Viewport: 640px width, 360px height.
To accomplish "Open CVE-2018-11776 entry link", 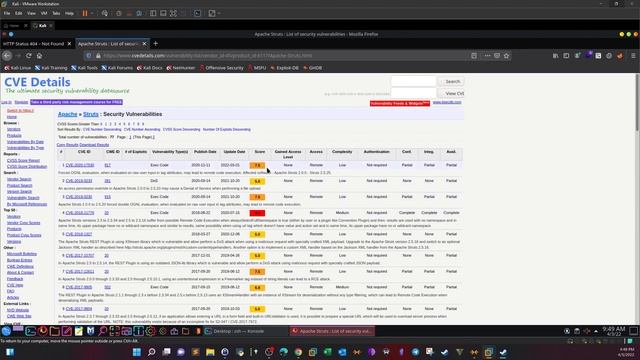I will coord(80,213).
